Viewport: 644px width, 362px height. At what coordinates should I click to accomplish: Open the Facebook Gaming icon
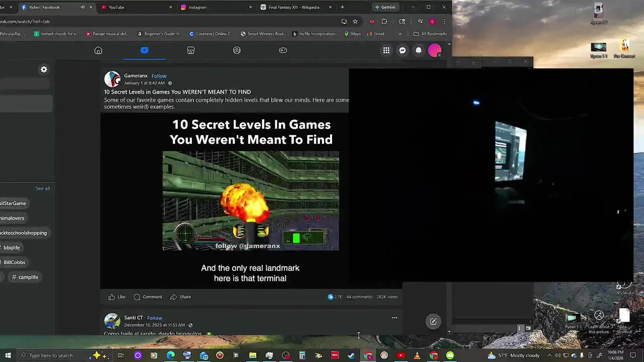coord(283,50)
